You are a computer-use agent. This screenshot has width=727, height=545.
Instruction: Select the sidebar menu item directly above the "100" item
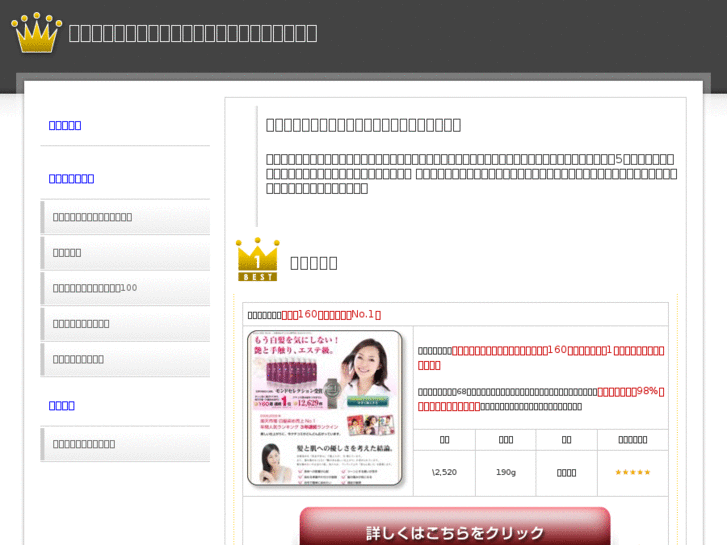(125, 253)
